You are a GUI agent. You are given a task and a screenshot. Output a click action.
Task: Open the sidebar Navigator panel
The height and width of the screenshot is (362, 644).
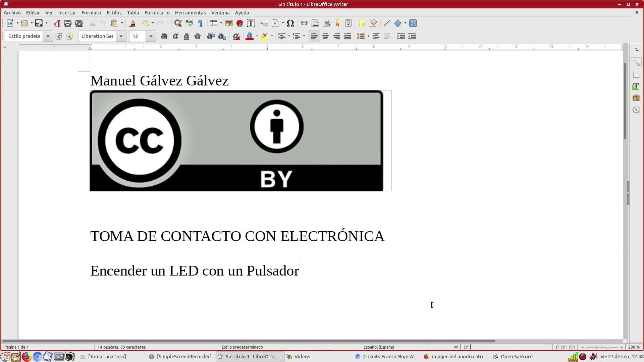(x=636, y=110)
